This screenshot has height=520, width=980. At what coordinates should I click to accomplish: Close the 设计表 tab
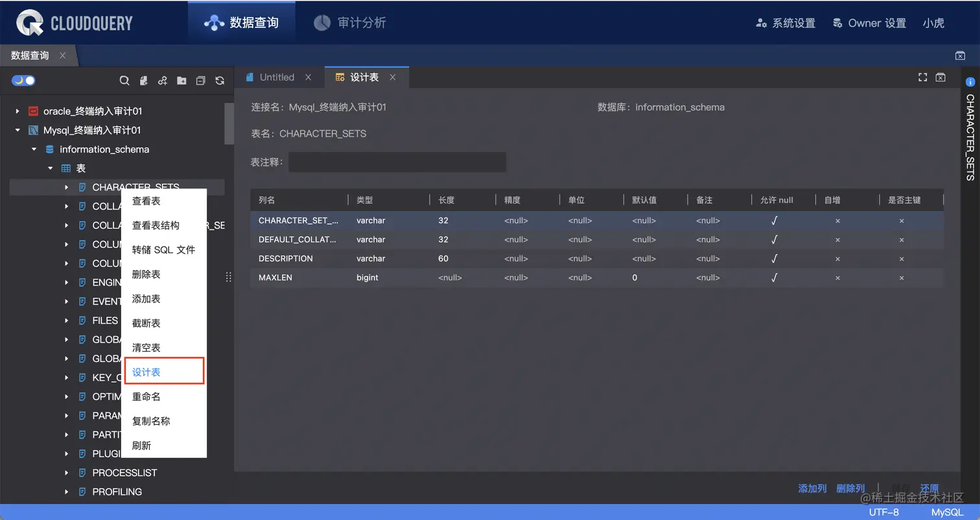(392, 77)
